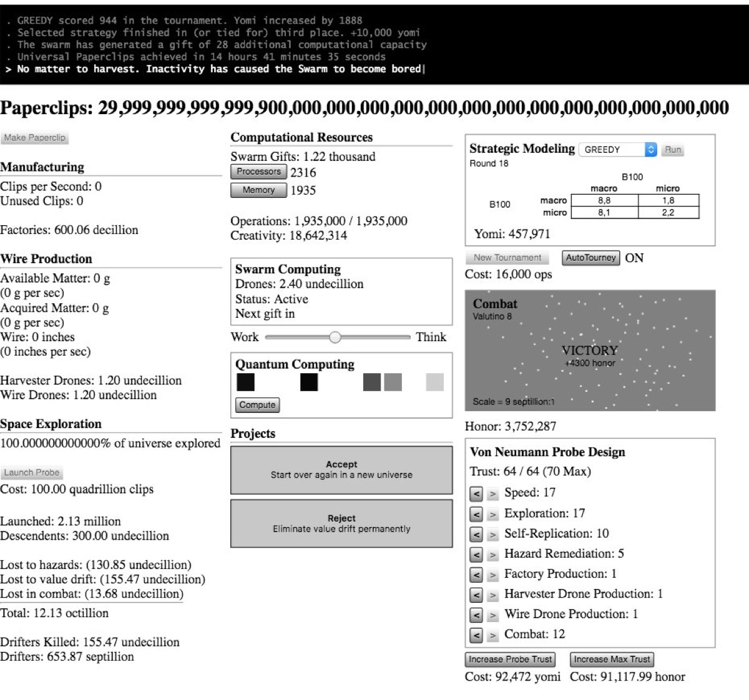Viewport: 749px width, 700px height.
Task: Reject to eliminate value drift permanently
Action: click(x=341, y=523)
